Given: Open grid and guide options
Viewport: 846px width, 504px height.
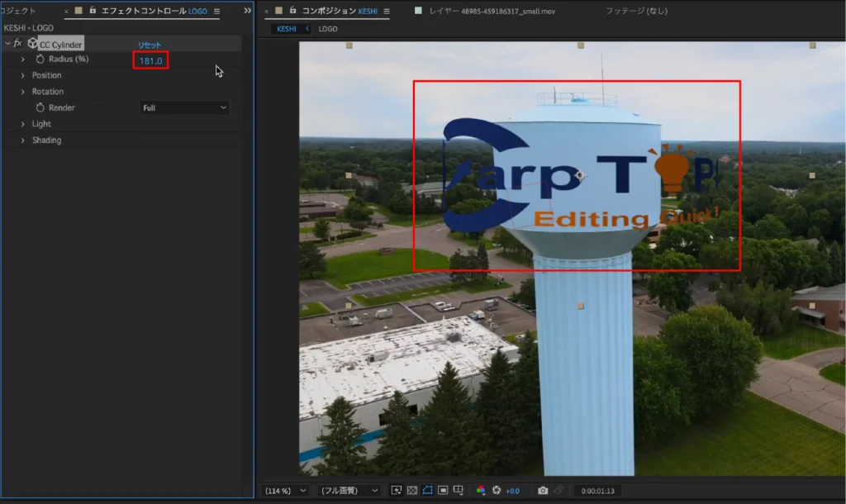Looking at the screenshot, I should tap(459, 490).
